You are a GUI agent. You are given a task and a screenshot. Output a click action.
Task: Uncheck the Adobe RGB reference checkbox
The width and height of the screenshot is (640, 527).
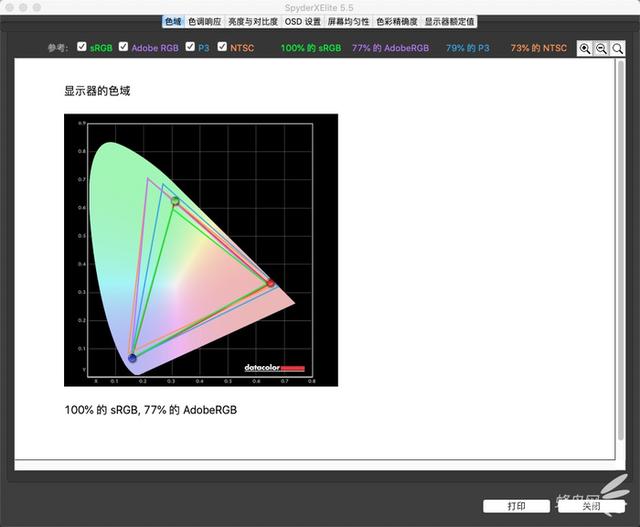(123, 47)
